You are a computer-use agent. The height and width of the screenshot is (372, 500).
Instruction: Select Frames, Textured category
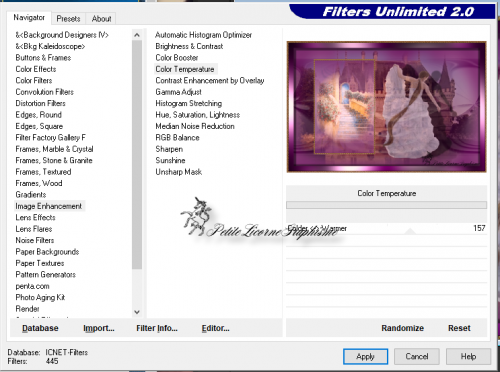pyautogui.click(x=43, y=172)
